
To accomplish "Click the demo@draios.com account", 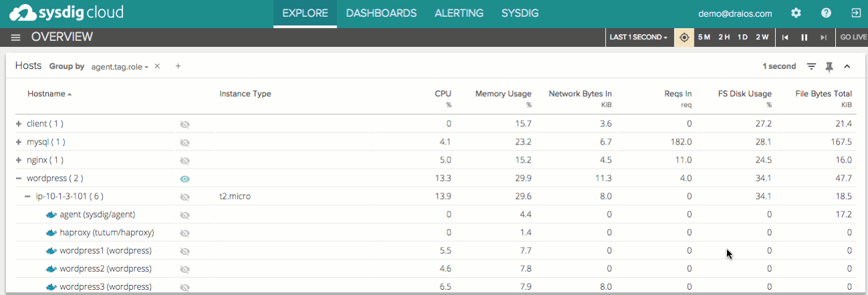I will (735, 13).
